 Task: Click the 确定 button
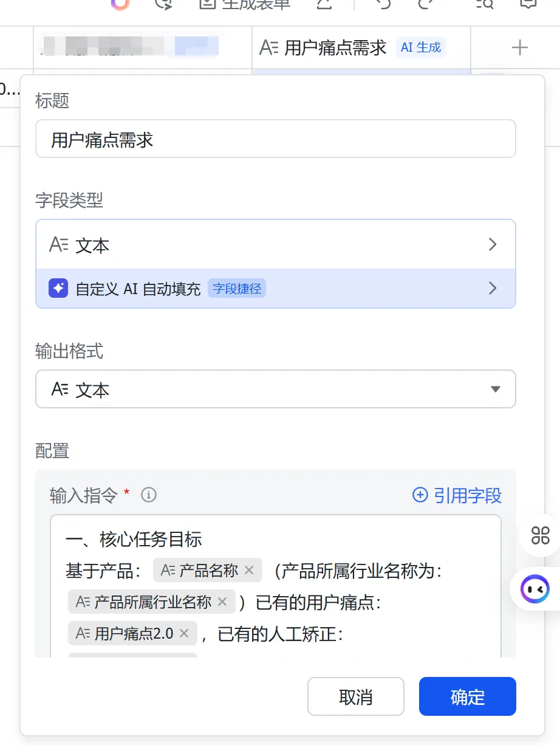[x=467, y=696]
